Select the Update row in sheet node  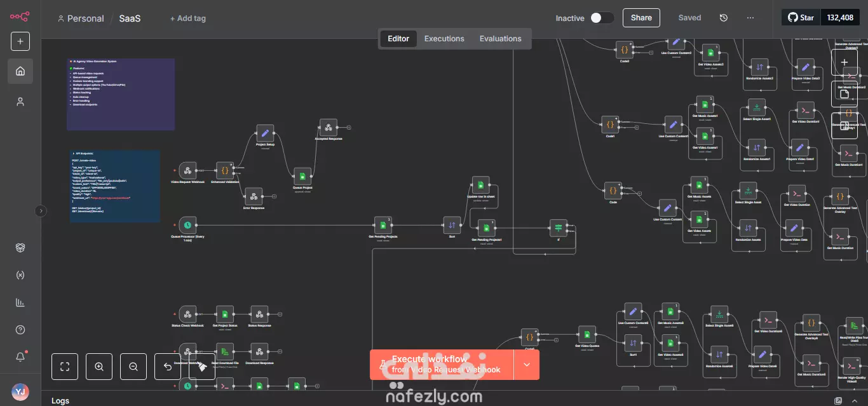click(x=481, y=186)
